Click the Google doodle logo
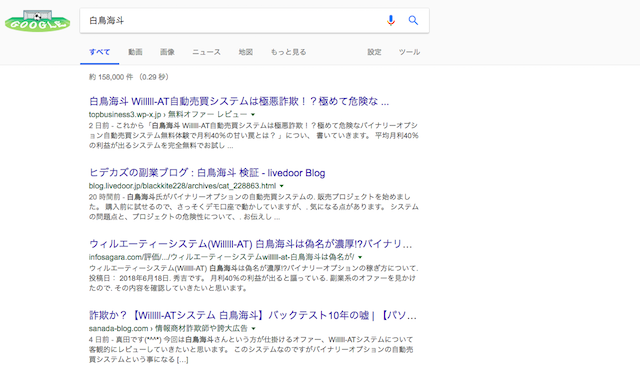640x371 pixels. pos(38,21)
